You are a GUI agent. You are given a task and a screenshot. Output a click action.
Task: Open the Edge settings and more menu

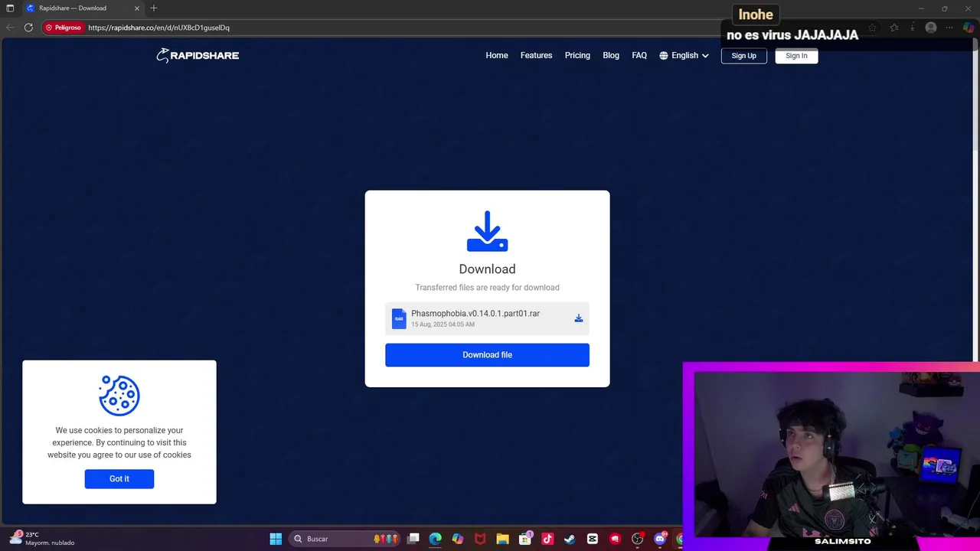(x=949, y=28)
